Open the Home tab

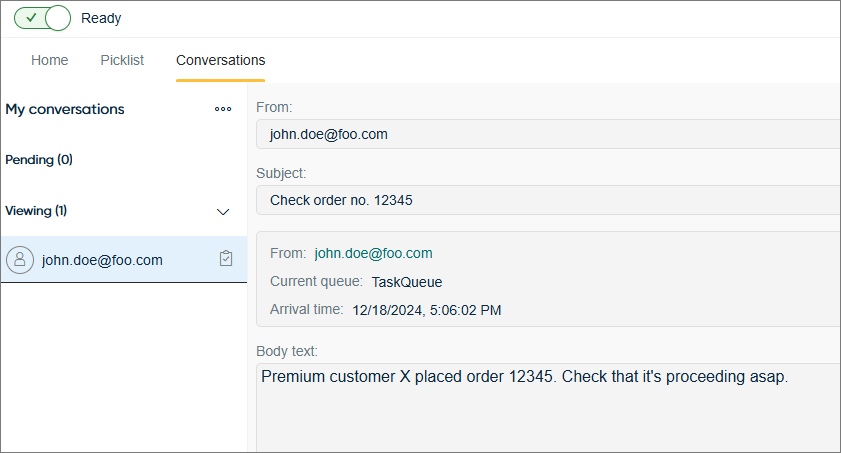[49, 60]
